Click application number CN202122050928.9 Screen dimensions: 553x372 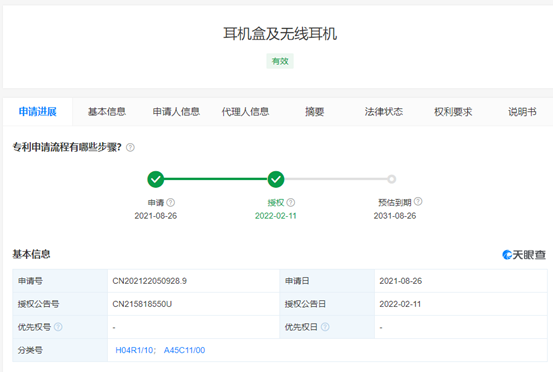150,281
